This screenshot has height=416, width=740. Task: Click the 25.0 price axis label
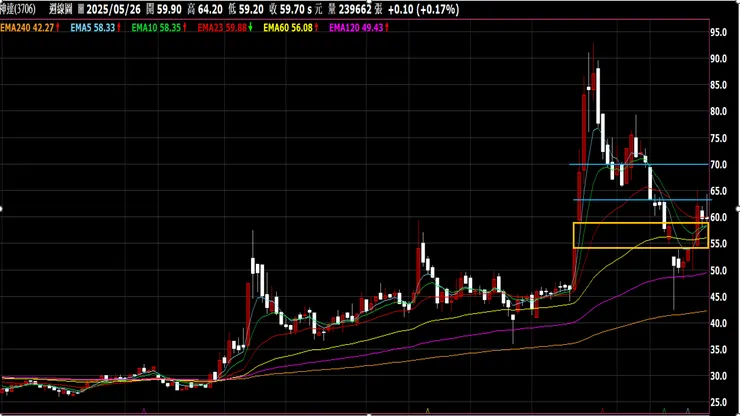tap(718, 403)
